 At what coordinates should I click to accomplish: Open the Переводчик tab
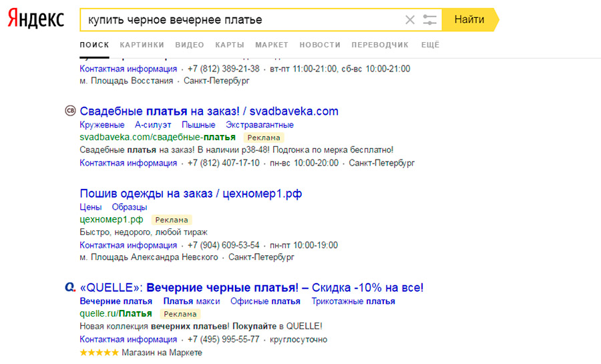pos(380,45)
